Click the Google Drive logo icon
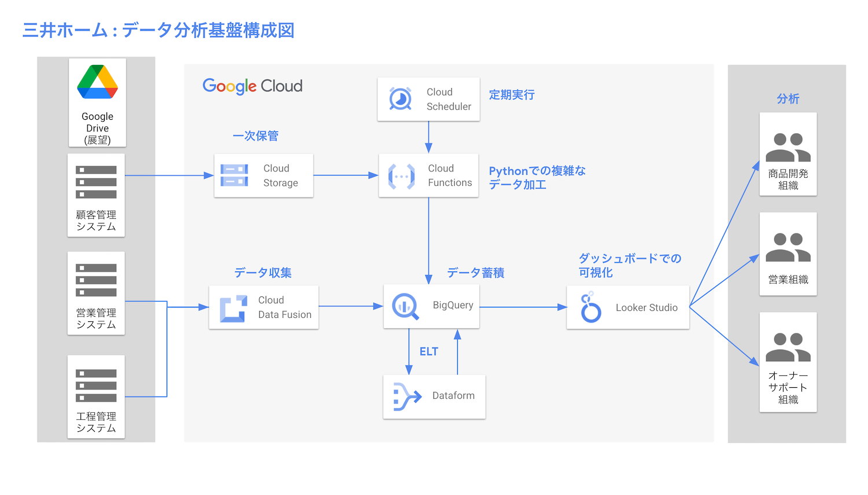868x495 pixels. click(97, 82)
